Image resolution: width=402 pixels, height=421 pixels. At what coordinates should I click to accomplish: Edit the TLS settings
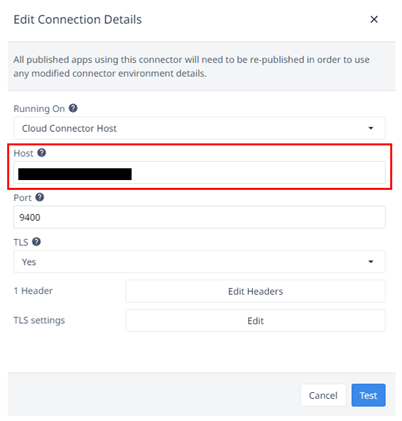coord(255,321)
